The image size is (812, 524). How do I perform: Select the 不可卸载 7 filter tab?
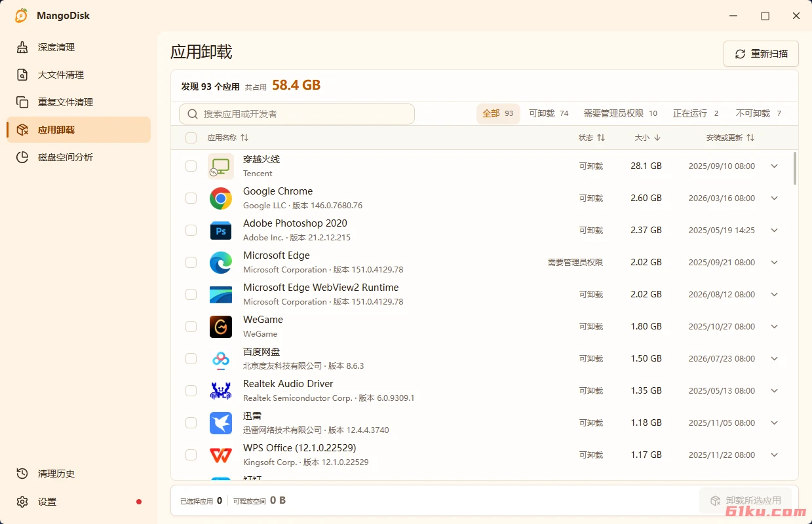tap(759, 114)
